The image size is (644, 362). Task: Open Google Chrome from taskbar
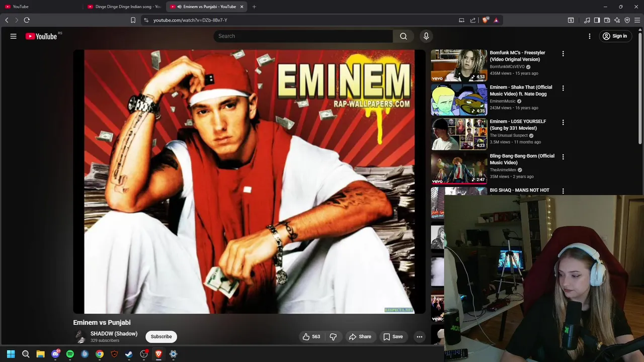[x=100, y=354]
